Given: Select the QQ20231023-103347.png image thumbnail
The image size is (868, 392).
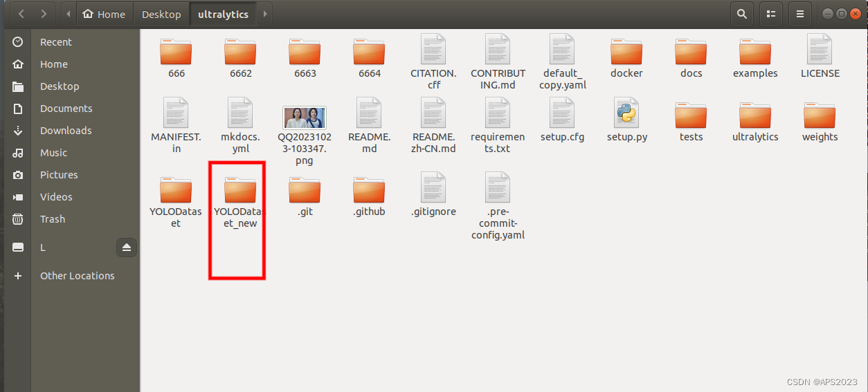Looking at the screenshot, I should (305, 118).
